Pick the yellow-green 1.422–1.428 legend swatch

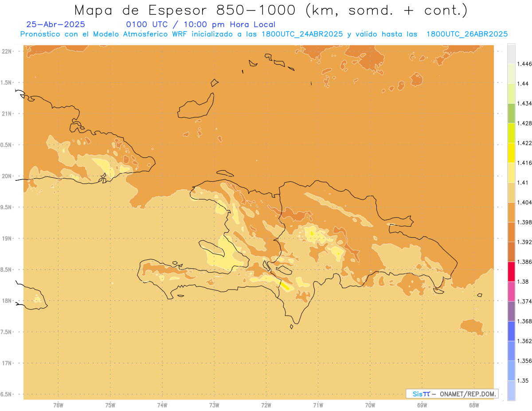511,133
